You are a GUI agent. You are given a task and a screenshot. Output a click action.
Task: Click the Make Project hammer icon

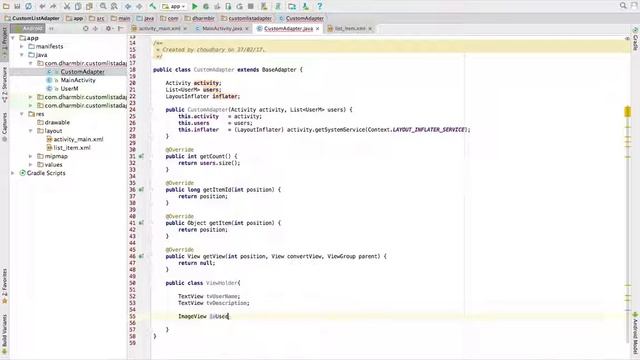click(x=153, y=6)
